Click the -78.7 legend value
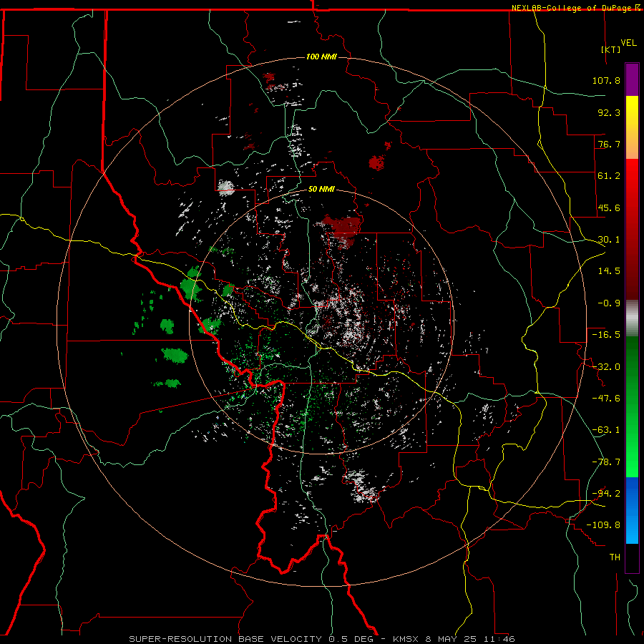 [606, 462]
